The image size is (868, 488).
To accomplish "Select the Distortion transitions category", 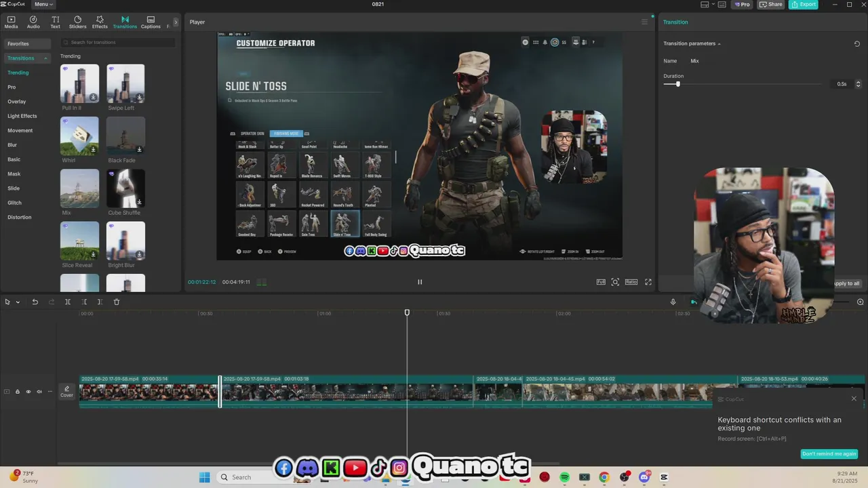I will point(19,217).
